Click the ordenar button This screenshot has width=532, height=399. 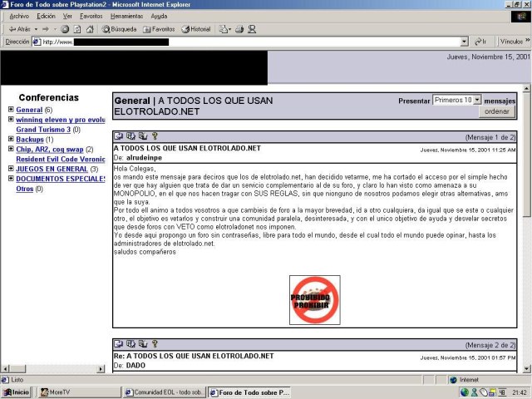coord(497,111)
